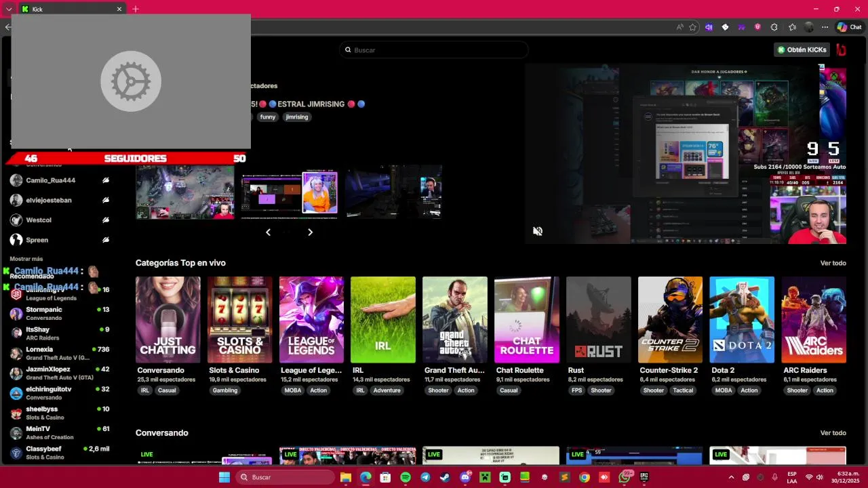
Task: Click 'Ver todo' beside Categorías Top
Action: (833, 263)
